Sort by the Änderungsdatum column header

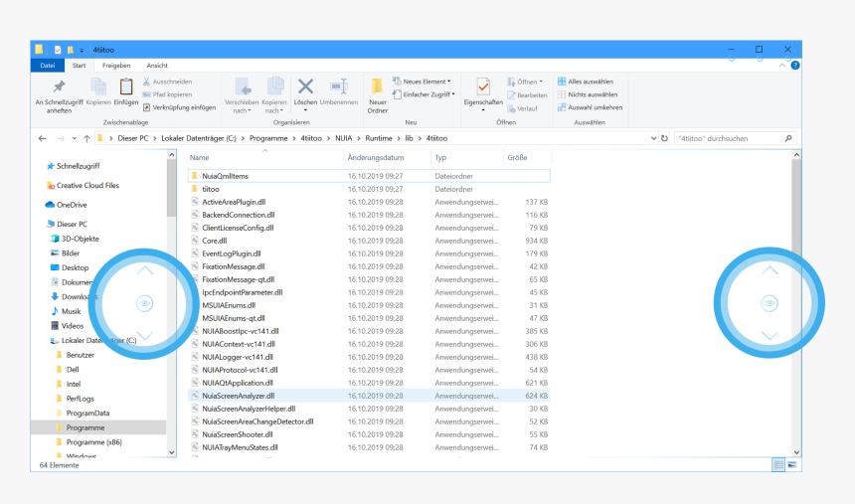pyautogui.click(x=376, y=158)
